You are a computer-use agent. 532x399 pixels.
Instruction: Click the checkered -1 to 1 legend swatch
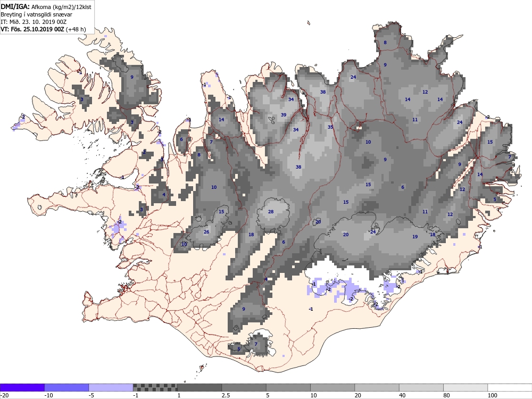point(155,387)
